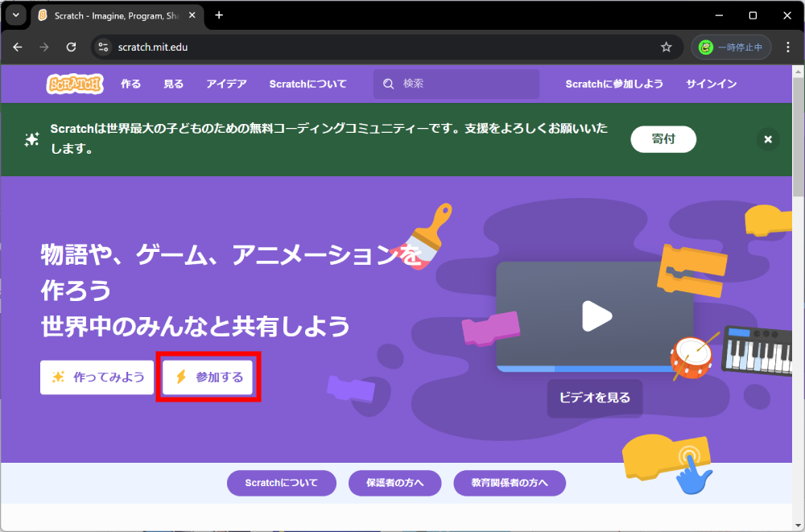Open Chrome three-dot menu
Image resolution: width=805 pixels, height=532 pixels.
point(788,47)
